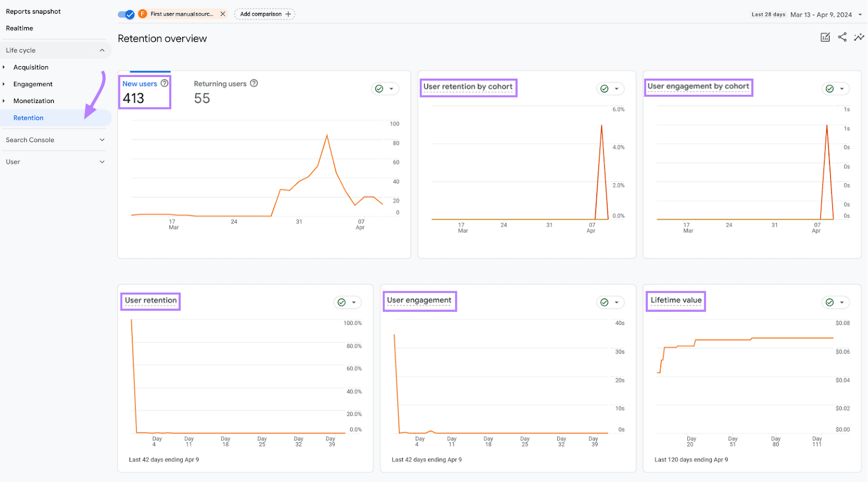Open the insights sparkline icon
Image resolution: width=868 pixels, height=482 pixels.
[x=859, y=37]
